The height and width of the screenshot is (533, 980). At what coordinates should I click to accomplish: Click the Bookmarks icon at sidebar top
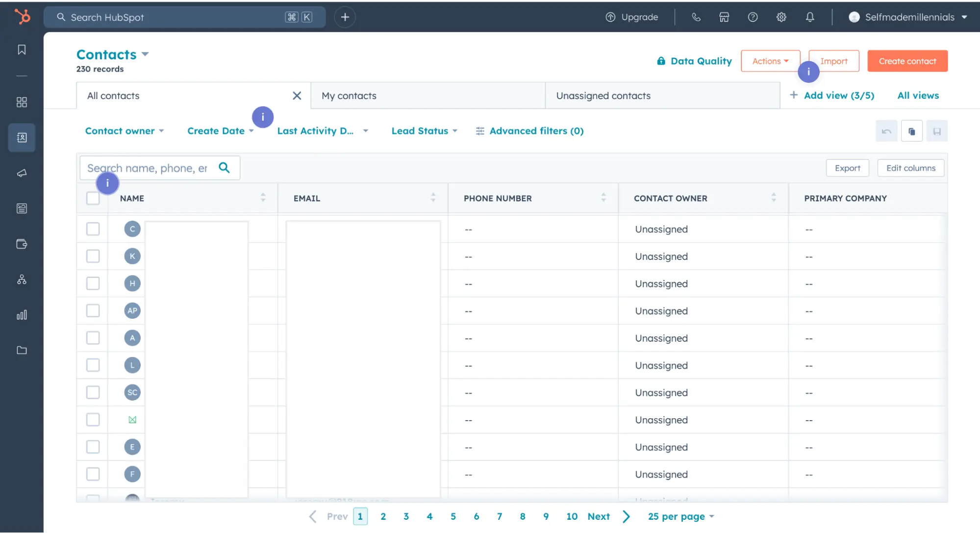[x=21, y=49]
